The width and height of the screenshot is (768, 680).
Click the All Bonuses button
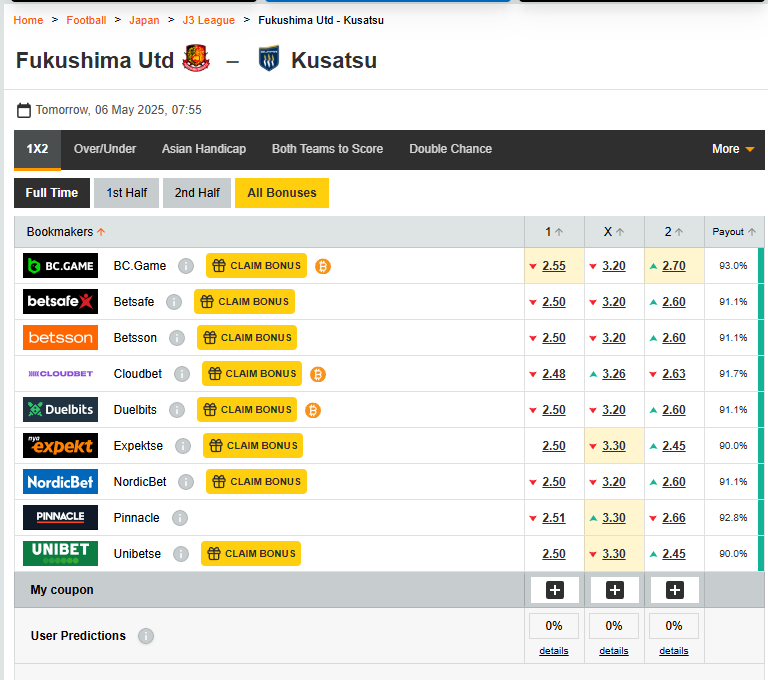pos(282,193)
